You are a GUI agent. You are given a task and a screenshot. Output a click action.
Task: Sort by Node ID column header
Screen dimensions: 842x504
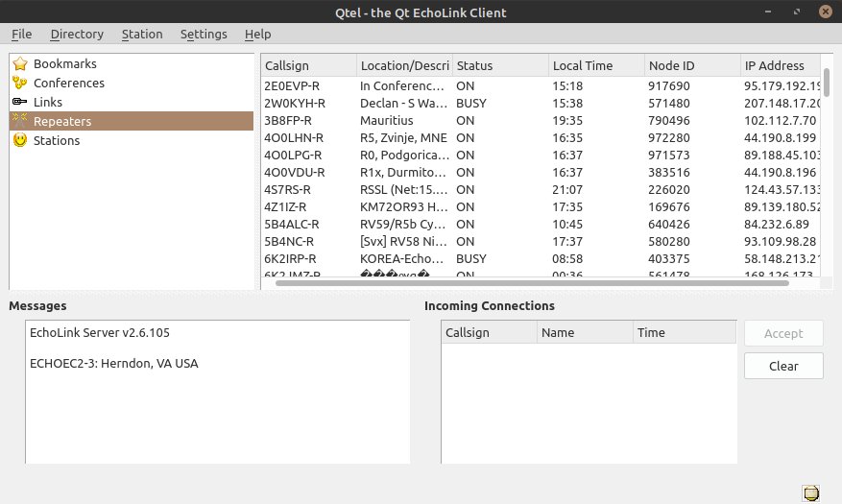(693, 65)
